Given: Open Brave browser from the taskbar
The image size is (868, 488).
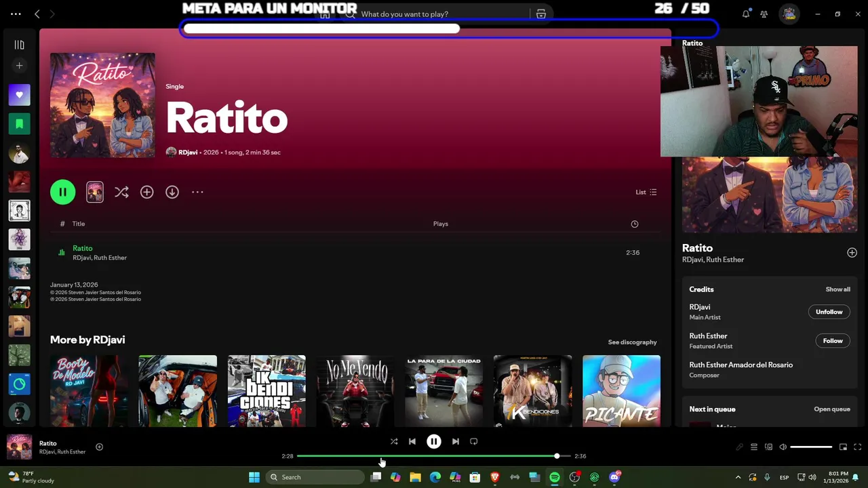Looking at the screenshot, I should (495, 477).
